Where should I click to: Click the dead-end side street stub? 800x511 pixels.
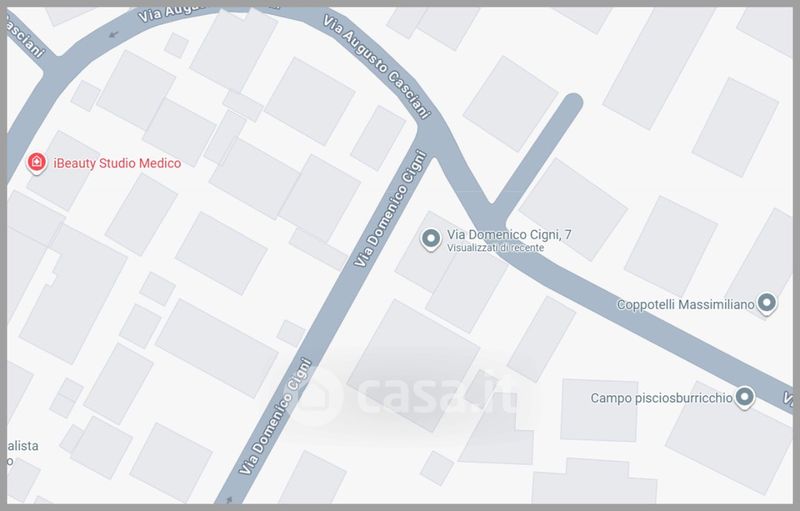pyautogui.click(x=537, y=153)
